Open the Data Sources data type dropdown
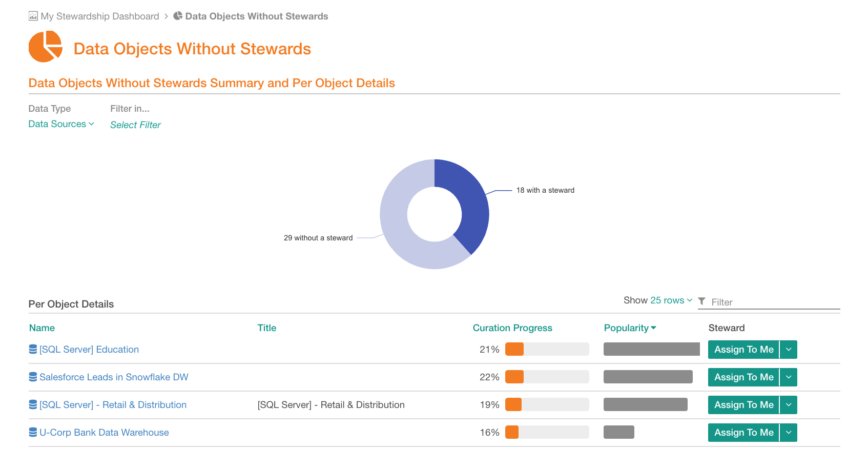Image resolution: width=868 pixels, height=449 pixels. pyautogui.click(x=61, y=124)
